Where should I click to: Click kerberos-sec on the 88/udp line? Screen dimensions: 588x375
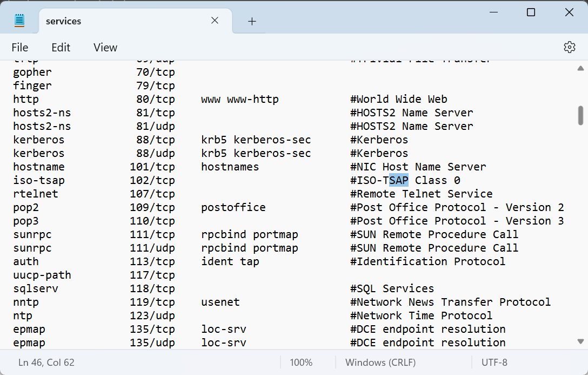272,153
